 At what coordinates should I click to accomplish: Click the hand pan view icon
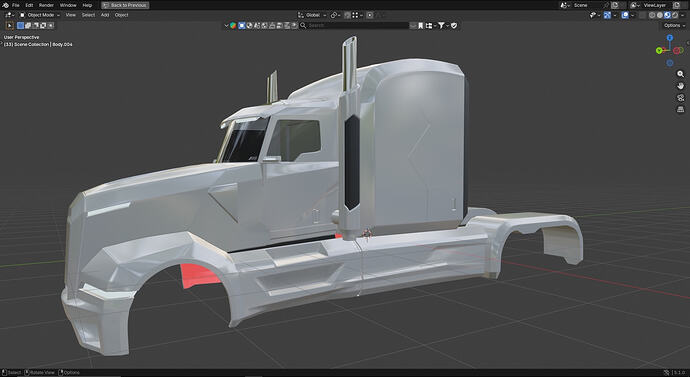(x=680, y=86)
